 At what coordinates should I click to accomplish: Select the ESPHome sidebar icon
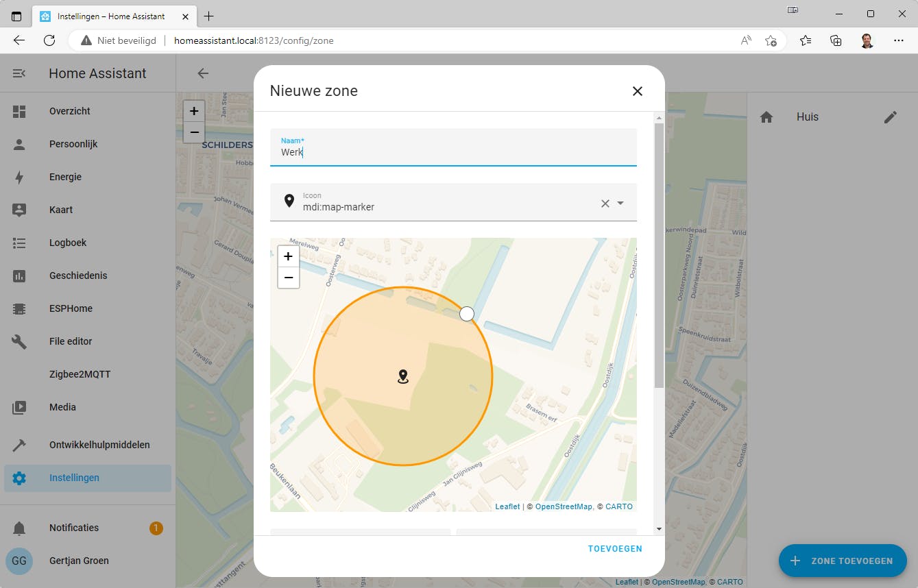pyautogui.click(x=19, y=308)
